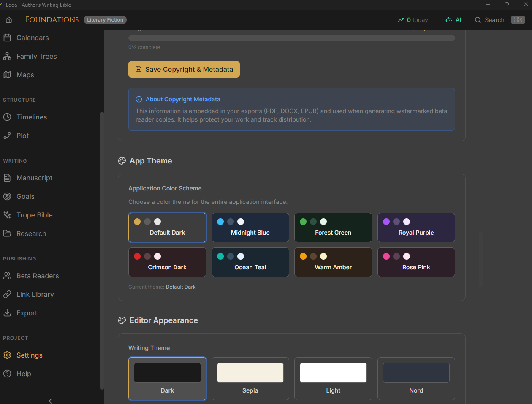The image size is (532, 404).
Task: Open the Goals tracker
Action: (x=26, y=196)
